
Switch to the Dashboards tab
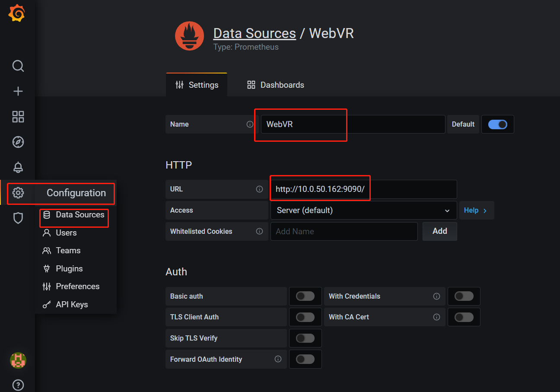pyautogui.click(x=275, y=85)
